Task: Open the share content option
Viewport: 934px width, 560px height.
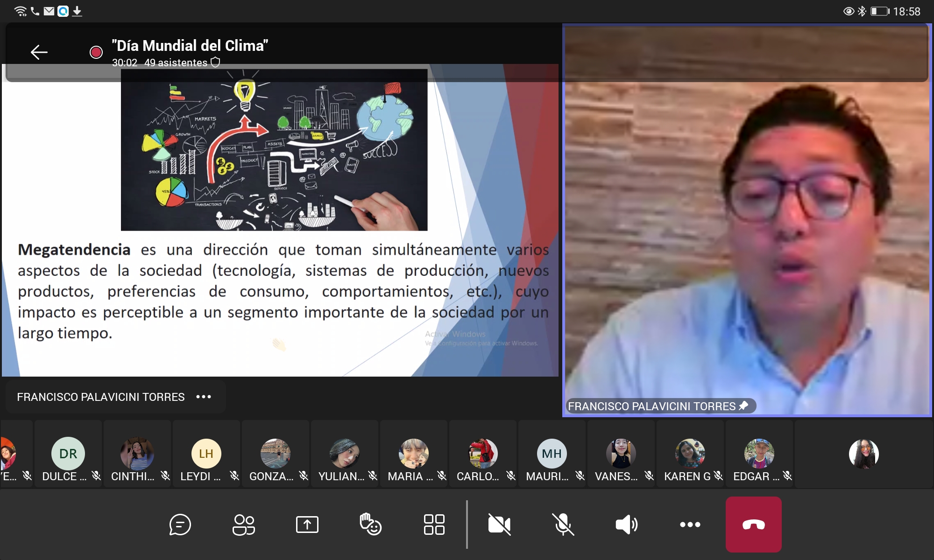Action: [307, 525]
